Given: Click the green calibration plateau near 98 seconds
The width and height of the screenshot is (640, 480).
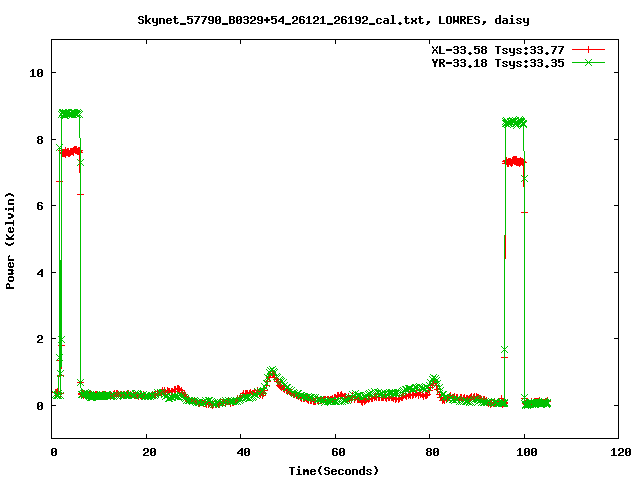Looking at the screenshot, I should click(514, 122).
